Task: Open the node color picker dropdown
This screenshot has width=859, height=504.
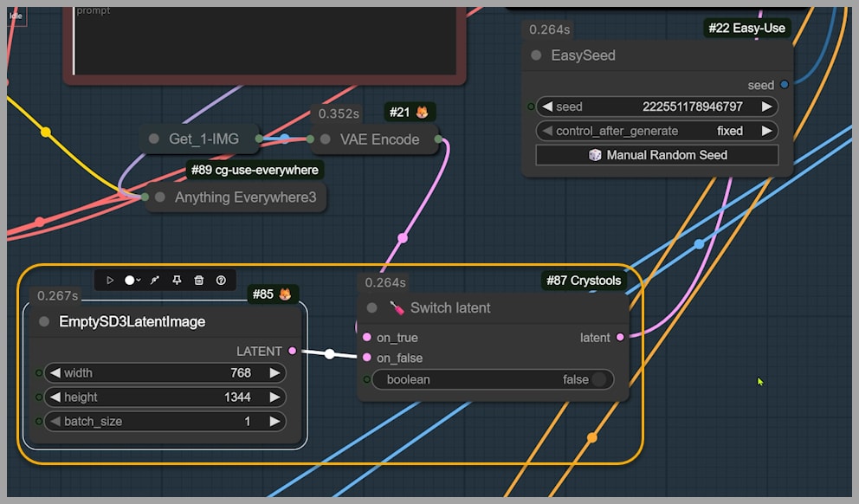Action: point(132,280)
